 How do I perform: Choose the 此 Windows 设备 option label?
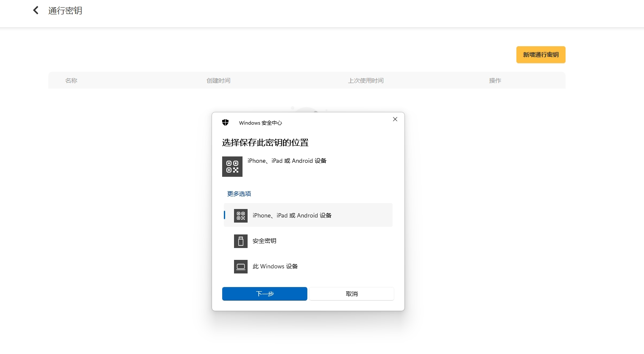(x=275, y=266)
